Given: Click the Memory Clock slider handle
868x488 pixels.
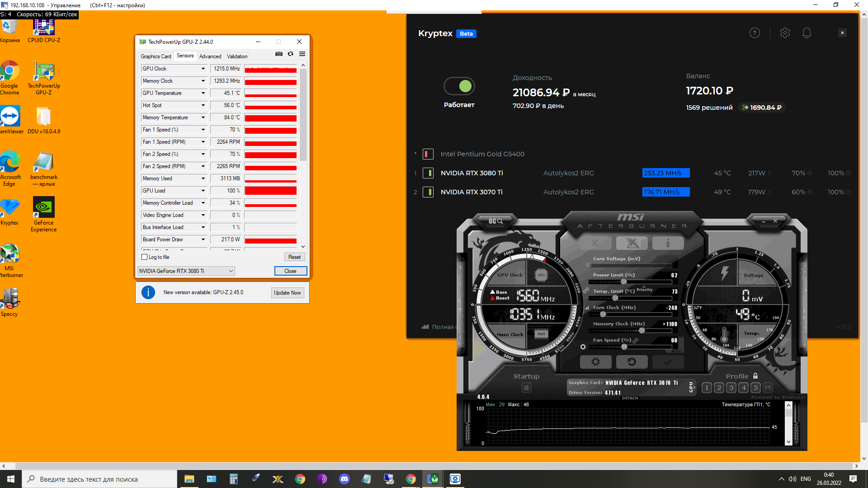Looking at the screenshot, I should click(x=642, y=331).
